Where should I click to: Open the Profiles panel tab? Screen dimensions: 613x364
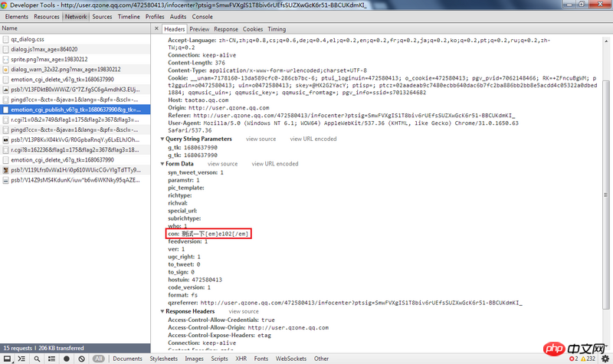155,16
